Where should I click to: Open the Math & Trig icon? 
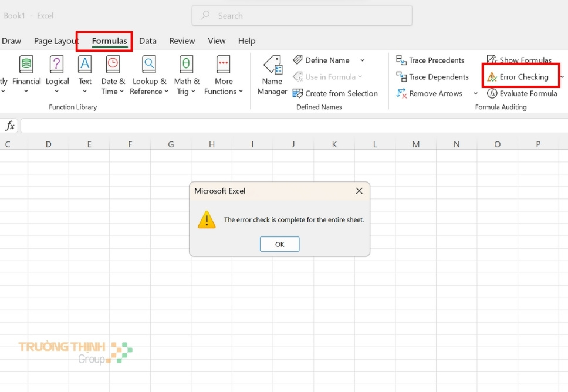[187, 65]
